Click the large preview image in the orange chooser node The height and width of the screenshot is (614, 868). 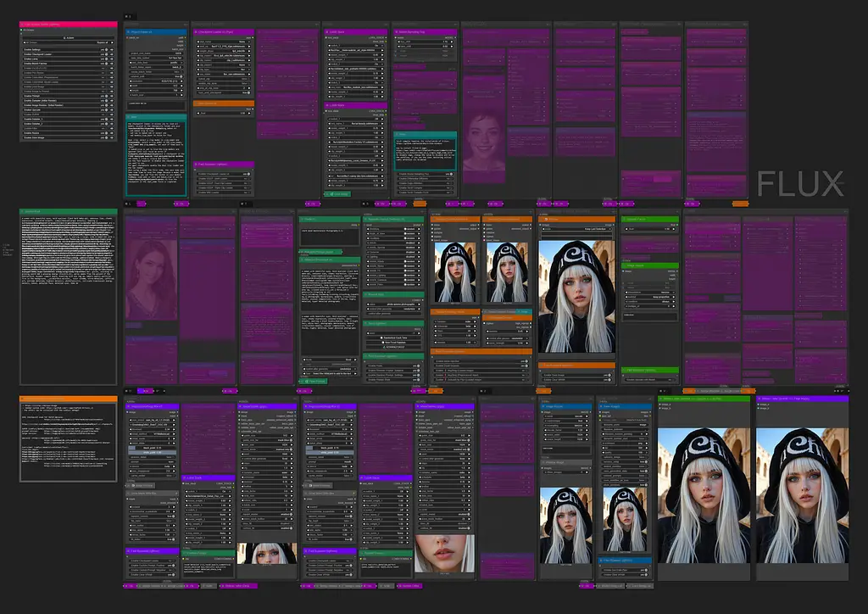(576, 296)
